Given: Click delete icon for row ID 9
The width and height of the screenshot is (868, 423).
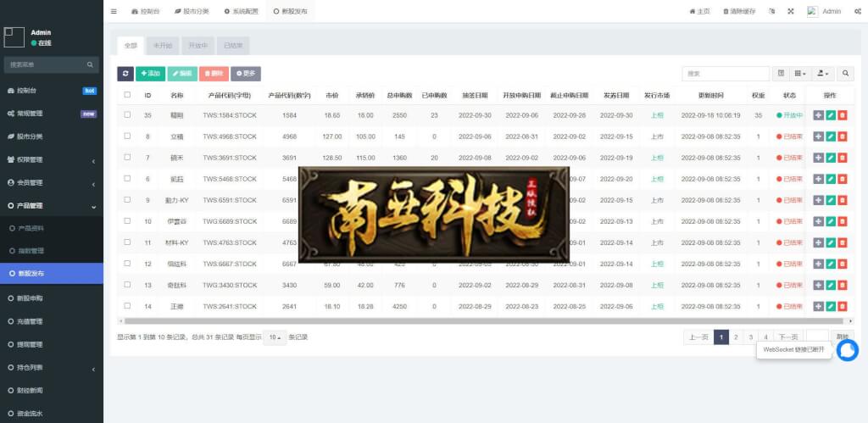Looking at the screenshot, I should point(842,200).
